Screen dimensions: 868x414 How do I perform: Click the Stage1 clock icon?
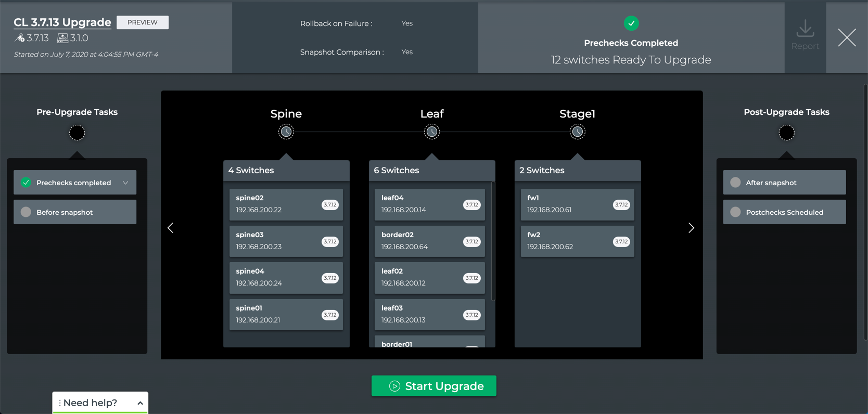577,132
